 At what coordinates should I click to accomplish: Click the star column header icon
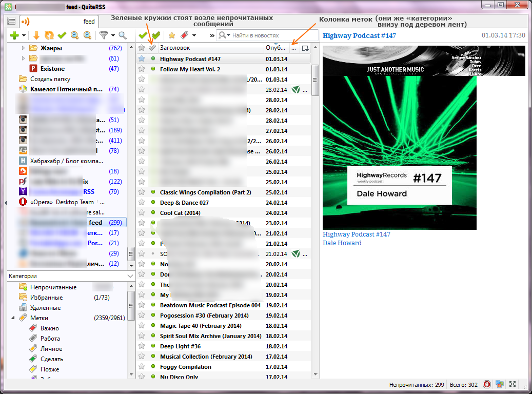pyautogui.click(x=142, y=48)
